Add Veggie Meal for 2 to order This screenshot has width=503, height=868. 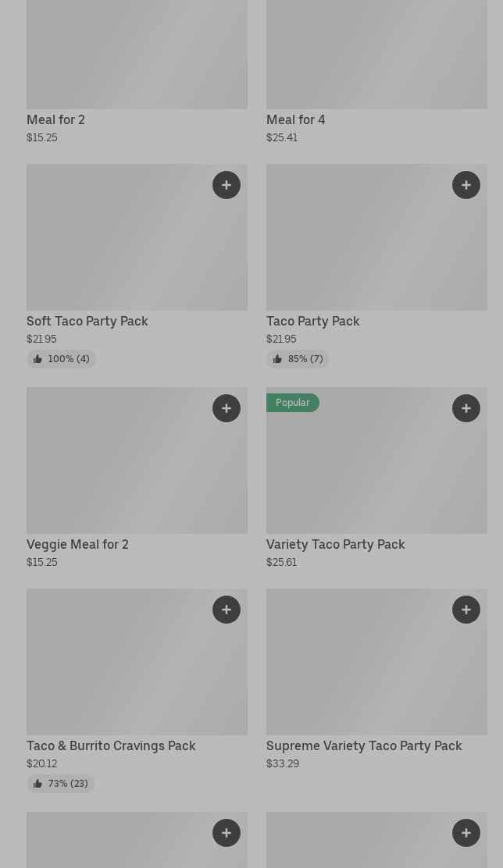click(227, 408)
